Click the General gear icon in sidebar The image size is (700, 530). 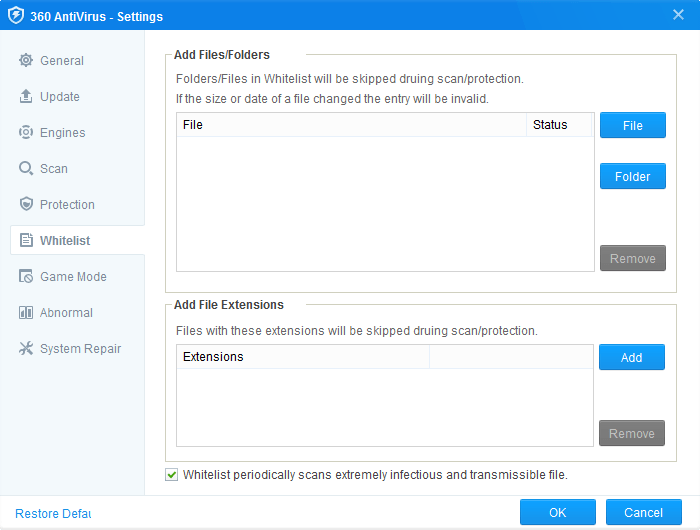(x=26, y=61)
